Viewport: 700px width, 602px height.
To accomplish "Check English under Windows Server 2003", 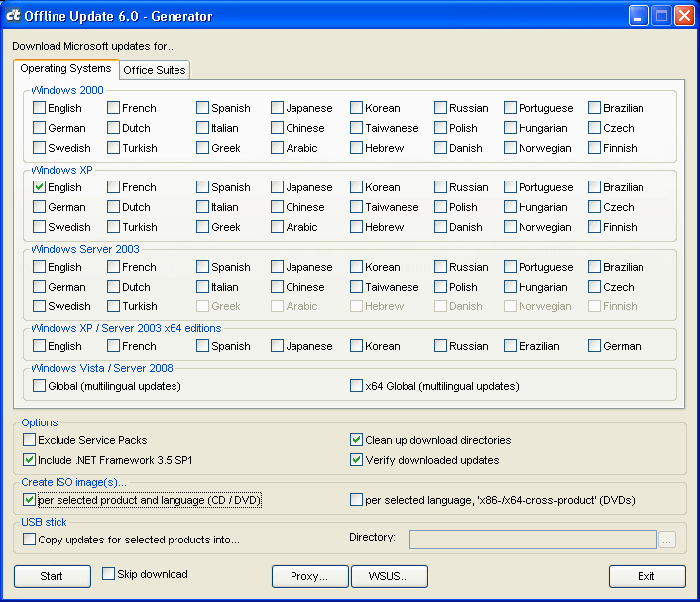I will 39,267.
